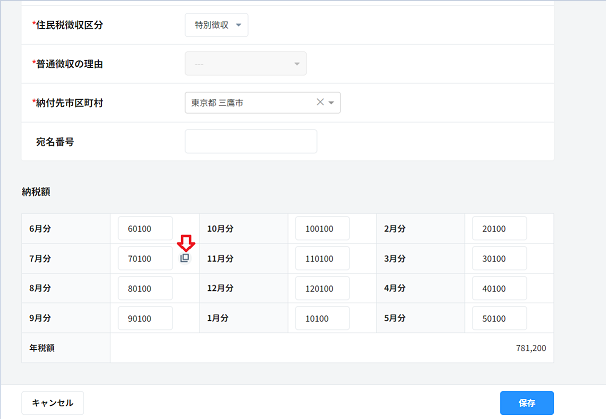Open the 住民税徴収区分 dropdown showing 特別徴収
The width and height of the screenshot is (606, 419).
(216, 25)
